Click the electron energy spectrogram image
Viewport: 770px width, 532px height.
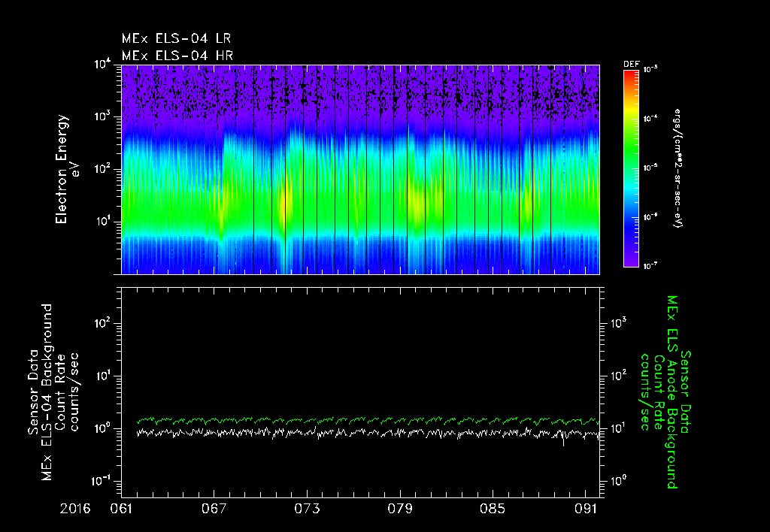pyautogui.click(x=360, y=169)
